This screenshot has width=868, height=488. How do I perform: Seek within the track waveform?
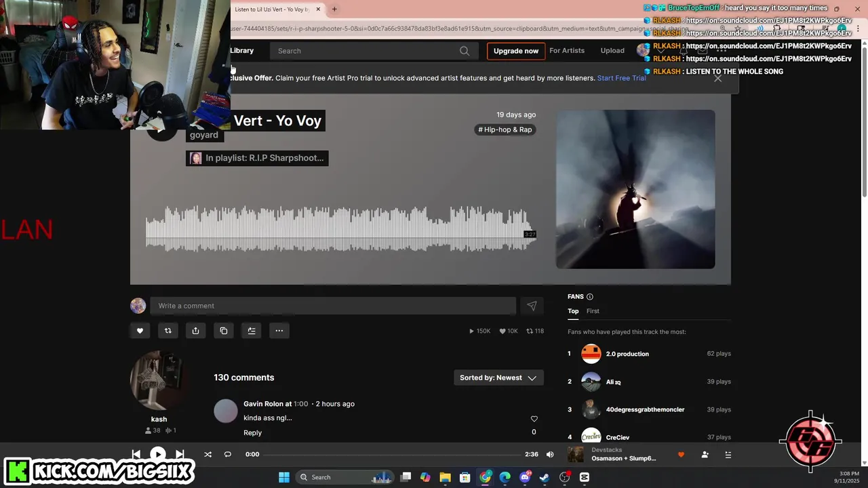341,229
